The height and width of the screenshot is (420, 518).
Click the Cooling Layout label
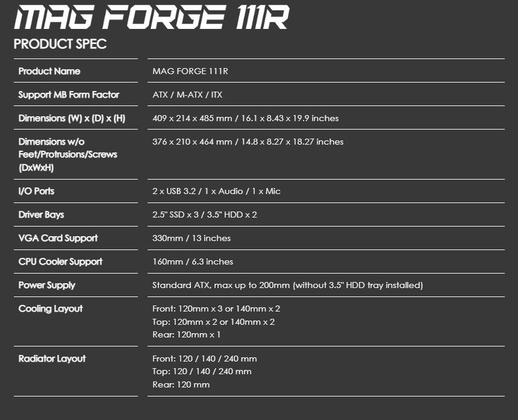51,309
